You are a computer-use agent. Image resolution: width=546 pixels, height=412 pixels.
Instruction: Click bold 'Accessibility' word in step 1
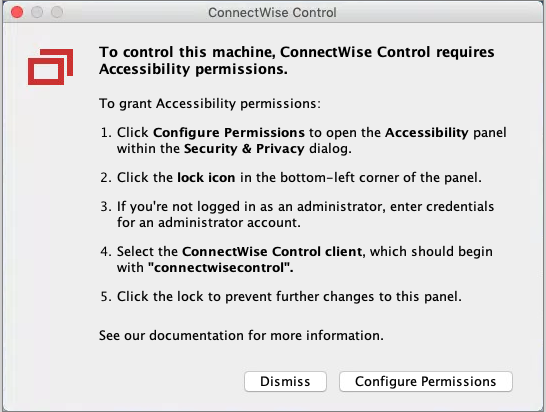[427, 133]
